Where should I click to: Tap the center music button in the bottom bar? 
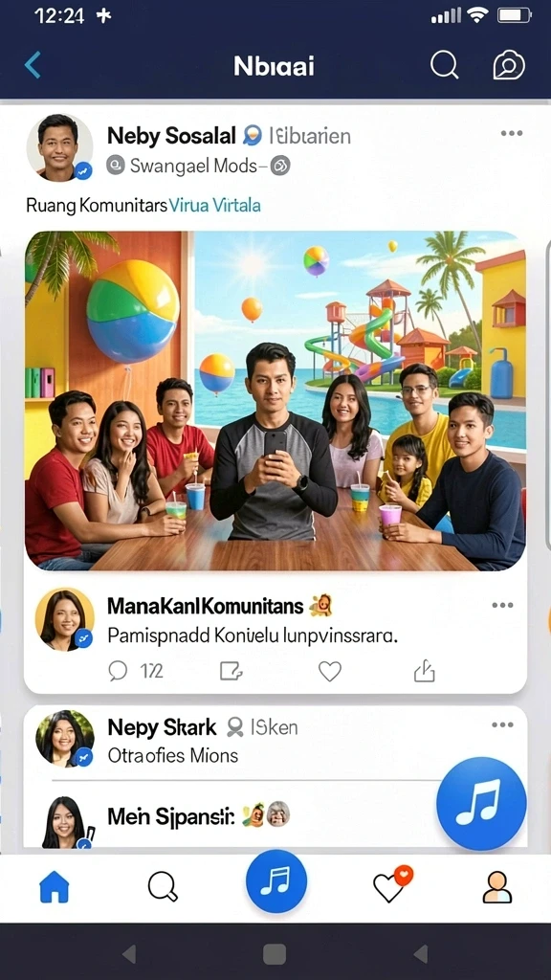click(276, 881)
